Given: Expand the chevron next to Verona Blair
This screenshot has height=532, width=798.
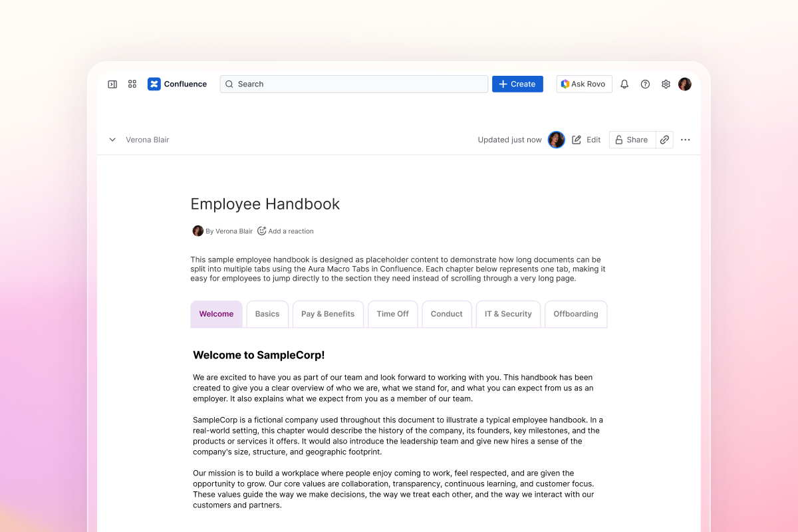Looking at the screenshot, I should [x=112, y=140].
